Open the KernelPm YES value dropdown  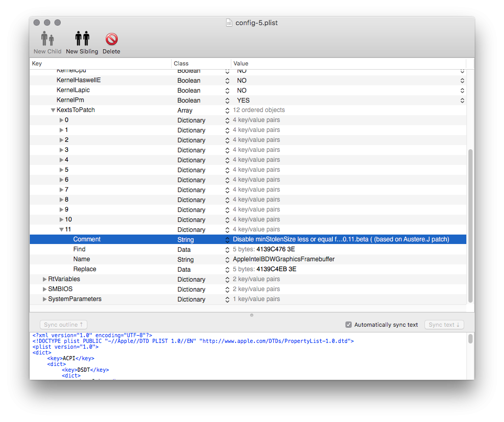(x=462, y=101)
